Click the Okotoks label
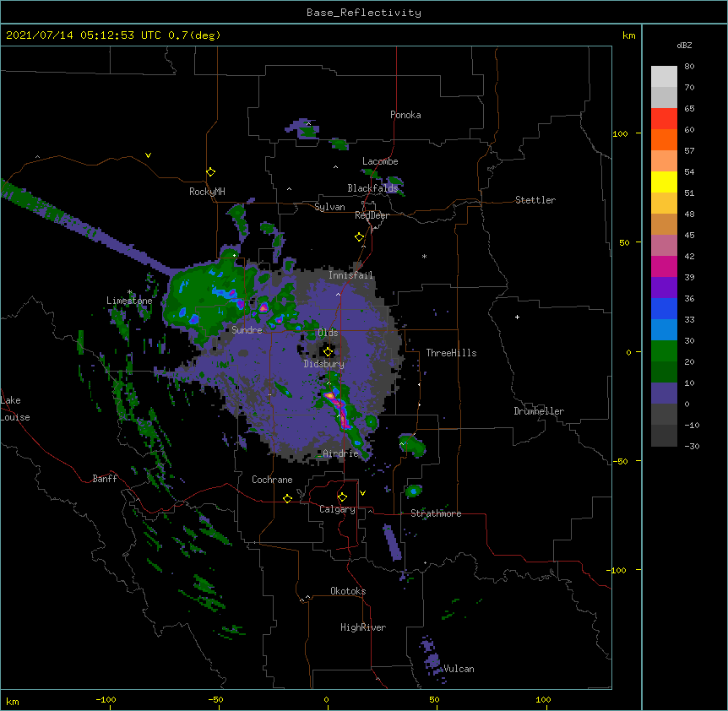This screenshot has height=711, width=728. click(348, 591)
